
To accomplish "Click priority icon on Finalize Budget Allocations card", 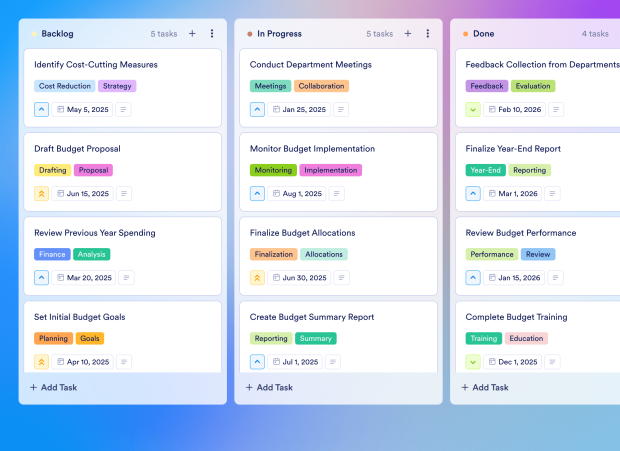I will tap(257, 278).
